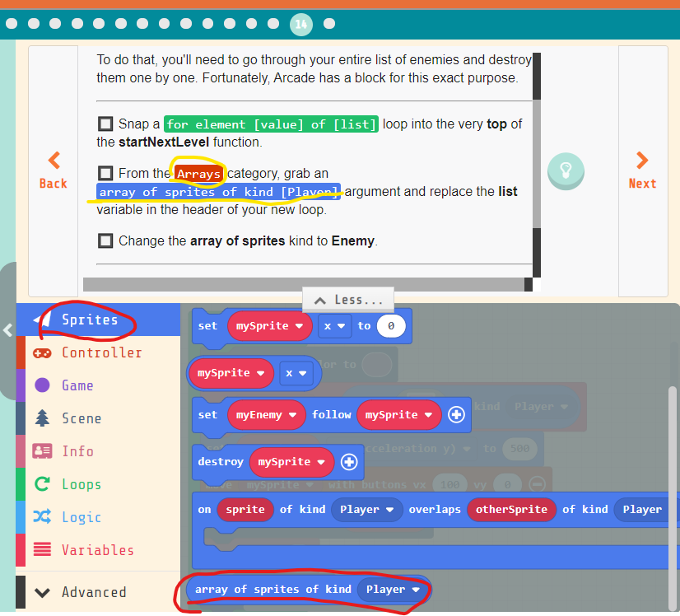
Task: Check the 'From the Arrays category' step box
Action: [x=105, y=174]
